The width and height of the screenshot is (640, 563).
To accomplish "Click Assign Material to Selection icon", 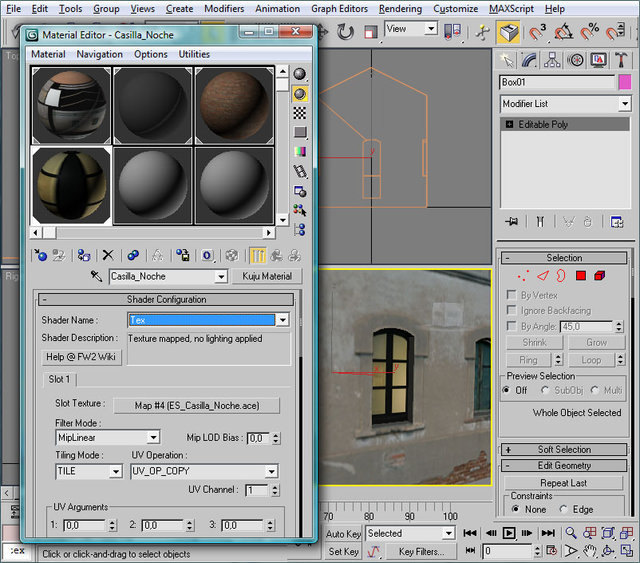I will click(x=84, y=256).
